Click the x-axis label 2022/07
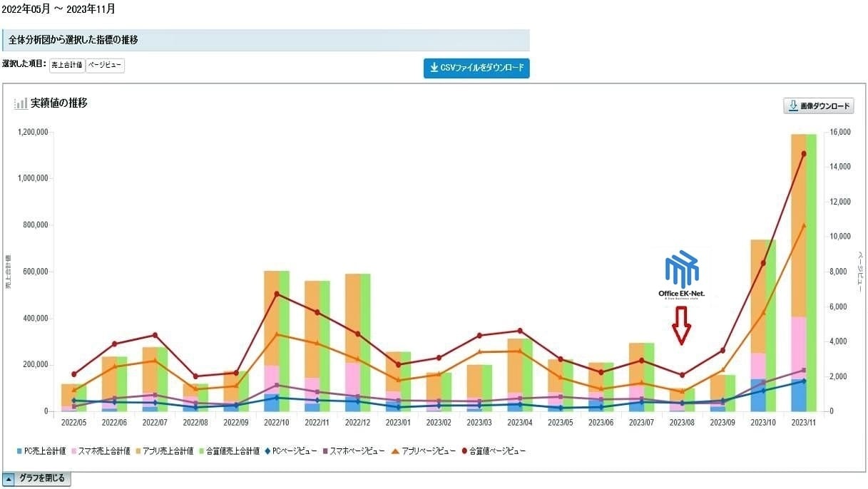This screenshot has width=868, height=489. point(155,423)
